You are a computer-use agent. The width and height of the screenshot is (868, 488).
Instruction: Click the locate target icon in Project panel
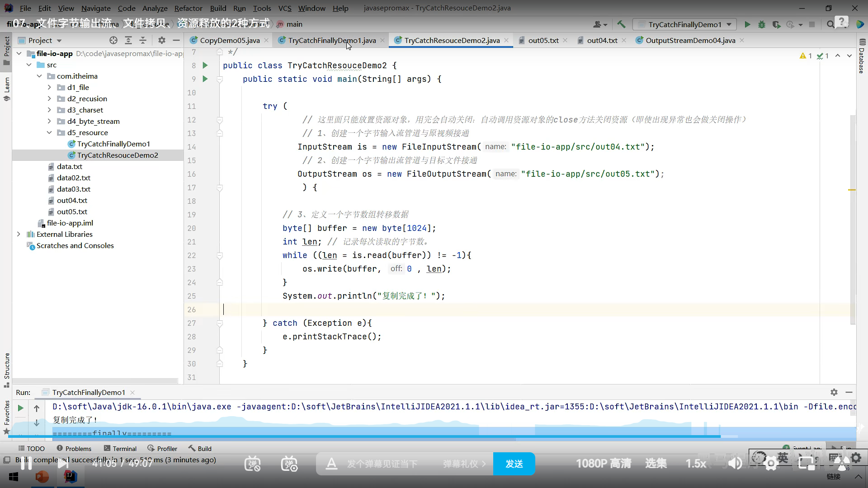(113, 40)
